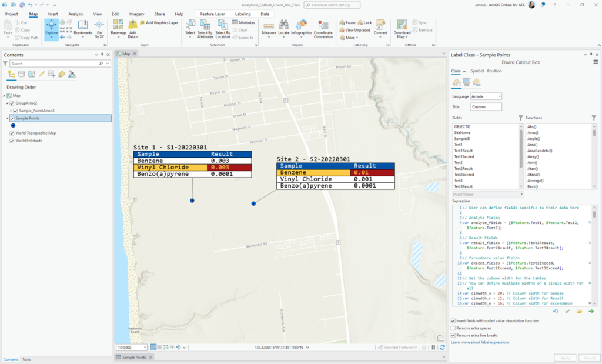The width and height of the screenshot is (602, 364).
Task: Uncheck the World Topographic Map layer
Action: tap(12, 133)
